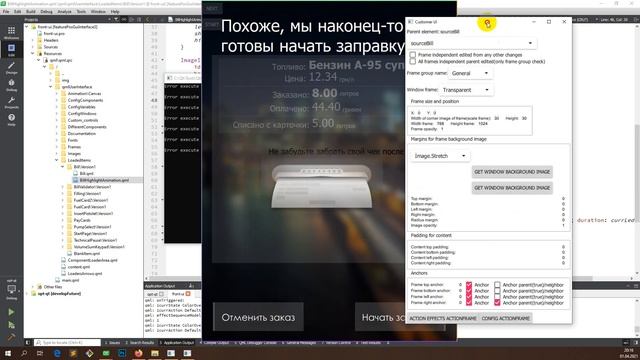Expand the Other files node
640x360 pixels.
(33, 287)
